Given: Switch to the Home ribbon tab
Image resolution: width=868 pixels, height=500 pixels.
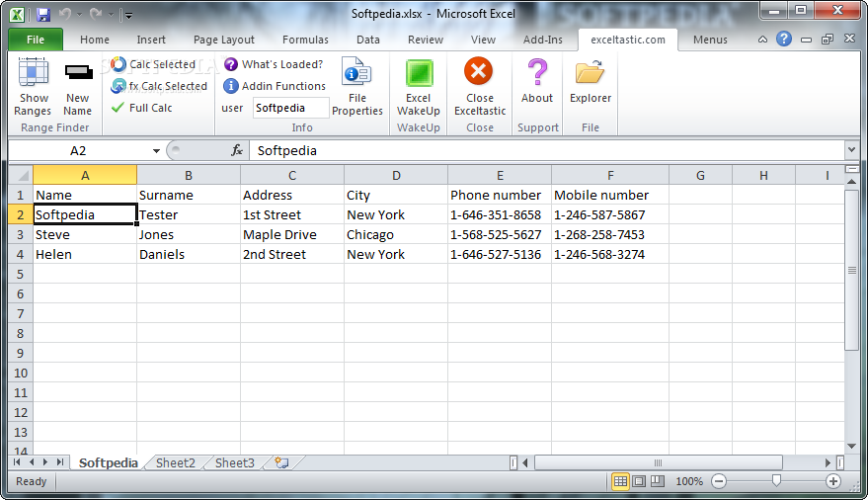Looking at the screenshot, I should [95, 40].
